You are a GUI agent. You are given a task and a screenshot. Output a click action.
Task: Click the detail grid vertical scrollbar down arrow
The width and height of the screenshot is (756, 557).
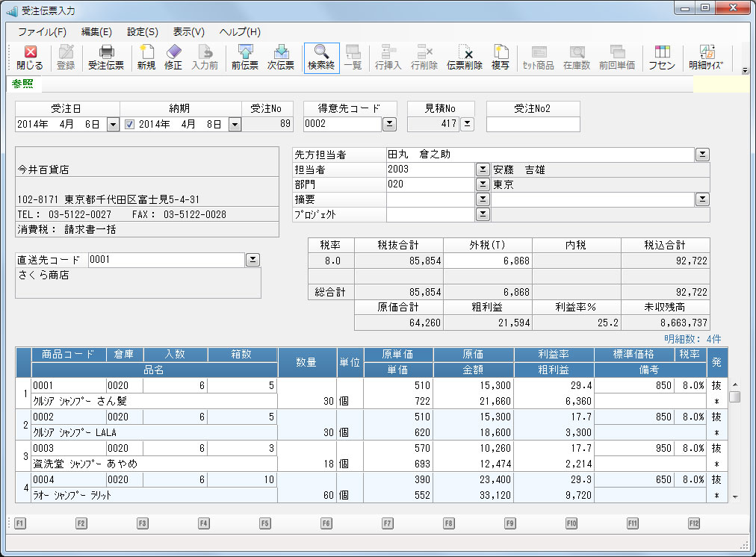[735, 497]
